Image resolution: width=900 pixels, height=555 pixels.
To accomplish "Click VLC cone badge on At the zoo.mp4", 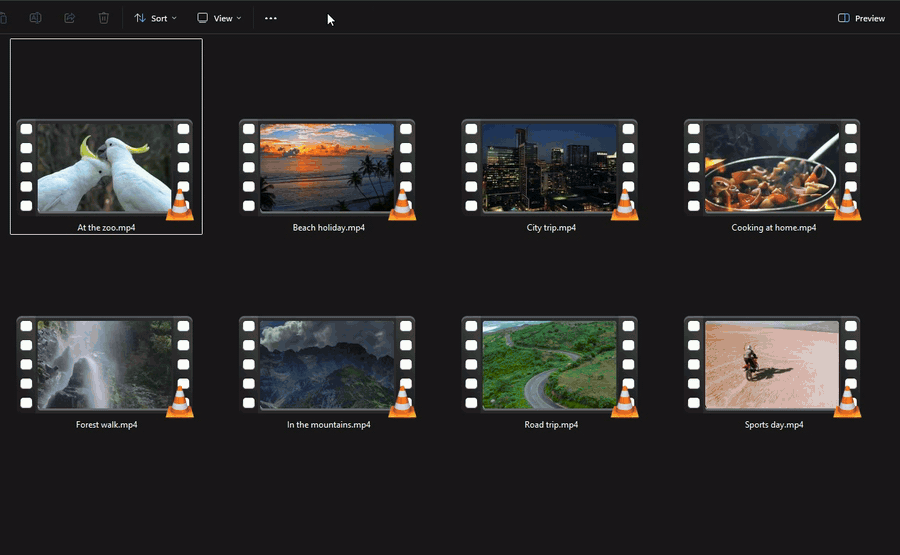I will (180, 205).
